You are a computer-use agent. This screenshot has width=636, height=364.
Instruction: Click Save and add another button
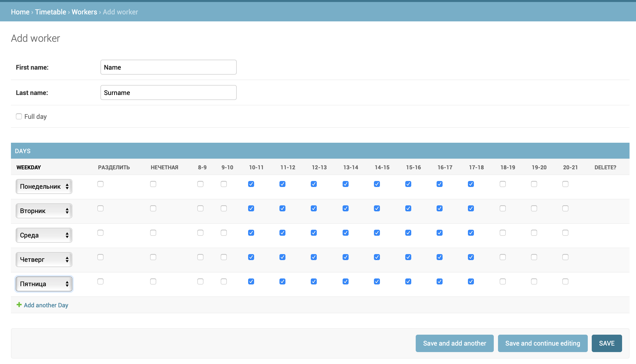454,343
